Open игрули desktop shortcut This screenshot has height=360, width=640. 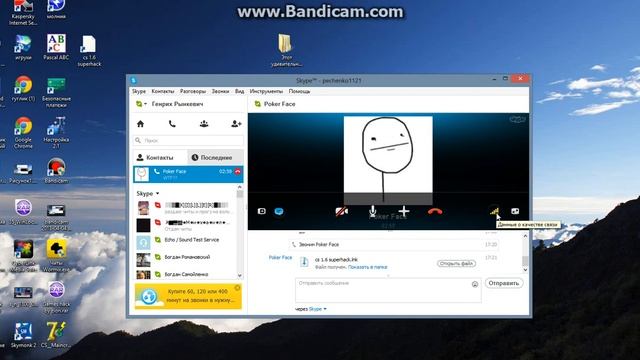coord(23,47)
